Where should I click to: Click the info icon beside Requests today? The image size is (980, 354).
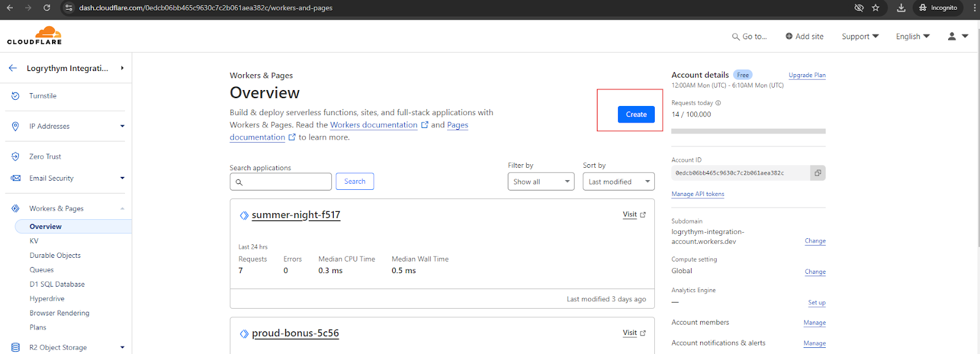tap(718, 103)
